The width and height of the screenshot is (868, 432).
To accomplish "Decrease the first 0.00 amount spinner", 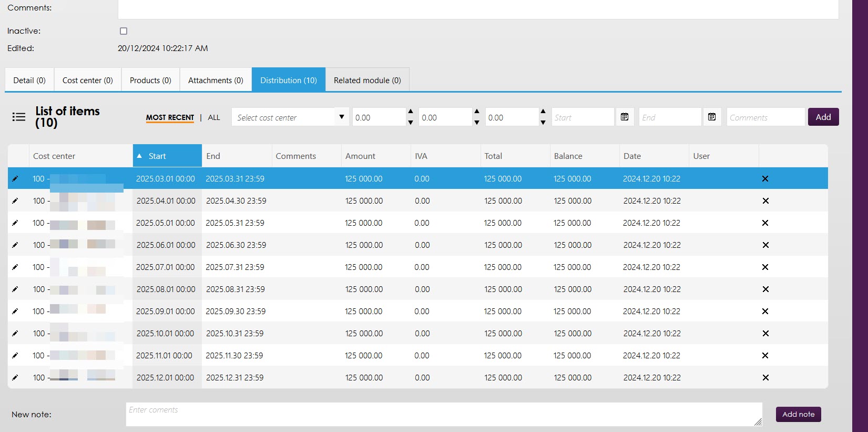I will 411,122.
